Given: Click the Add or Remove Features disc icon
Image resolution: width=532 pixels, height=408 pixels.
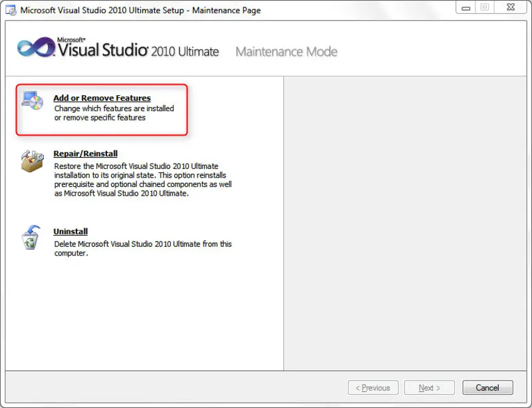Looking at the screenshot, I should tap(33, 101).
